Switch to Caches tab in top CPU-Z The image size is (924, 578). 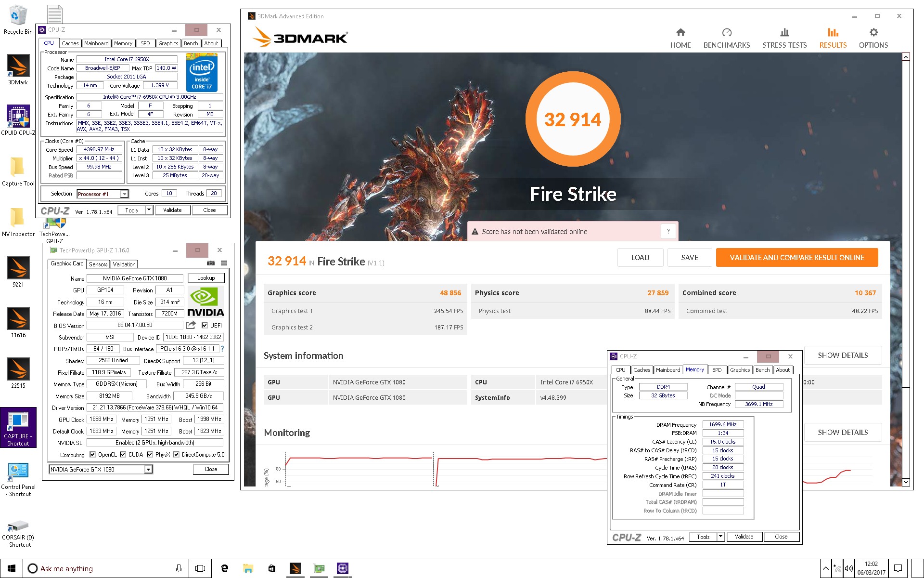coord(70,43)
